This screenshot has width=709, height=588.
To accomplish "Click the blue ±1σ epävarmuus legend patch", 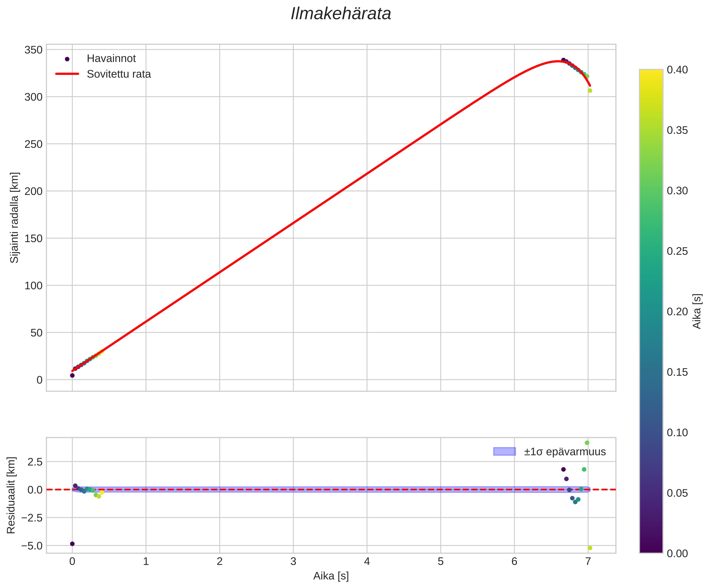I will (505, 452).
